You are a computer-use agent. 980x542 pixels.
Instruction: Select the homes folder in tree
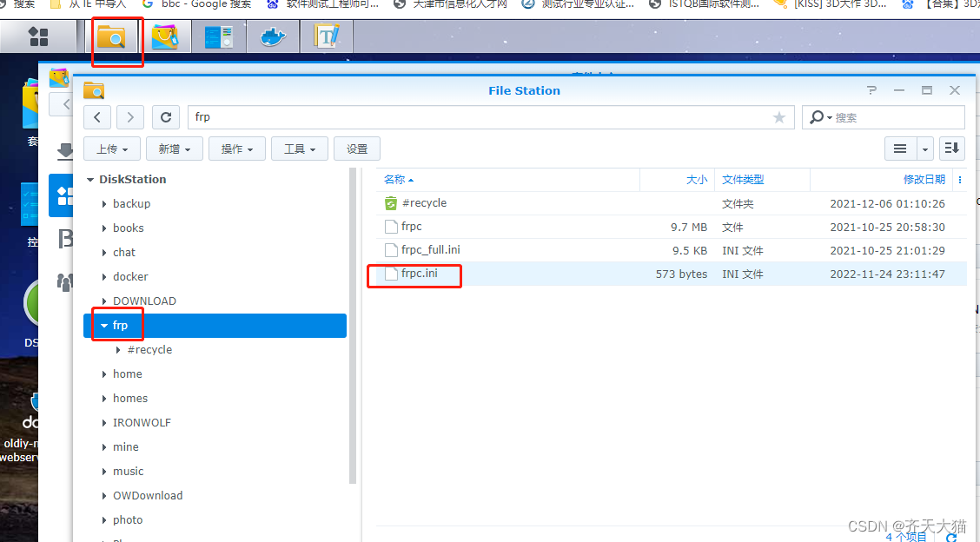click(130, 398)
